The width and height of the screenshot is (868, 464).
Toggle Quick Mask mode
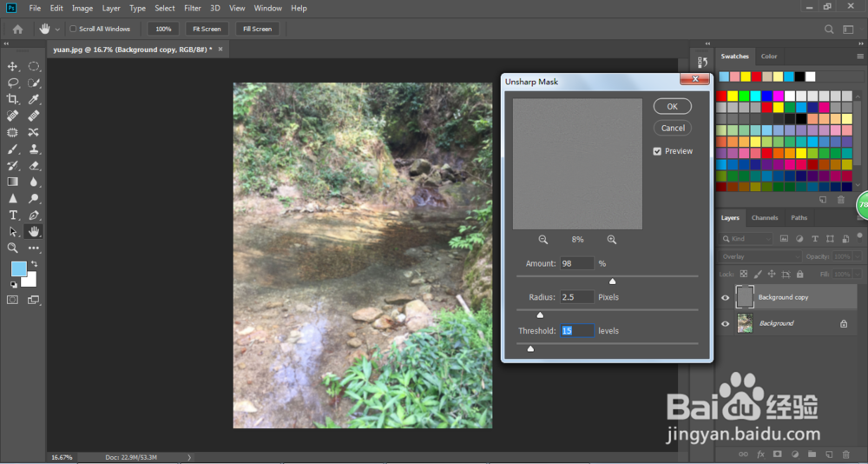(12, 300)
